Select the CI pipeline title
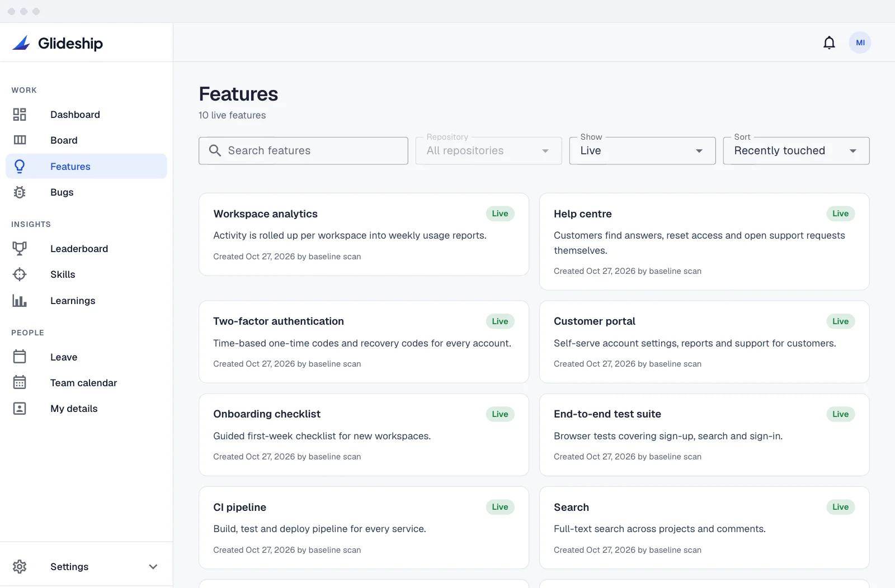Viewport: 895px width, 588px height. pos(239,508)
